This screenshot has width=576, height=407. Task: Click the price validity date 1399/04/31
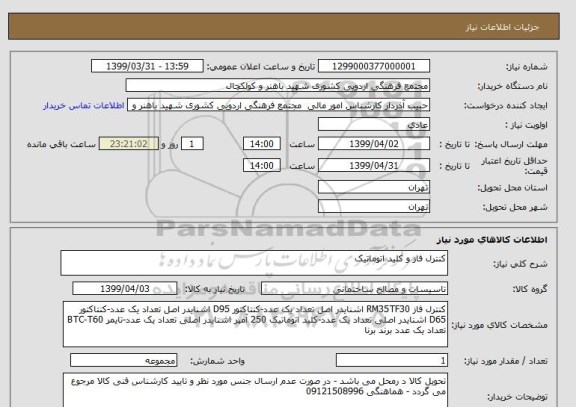[x=374, y=165]
